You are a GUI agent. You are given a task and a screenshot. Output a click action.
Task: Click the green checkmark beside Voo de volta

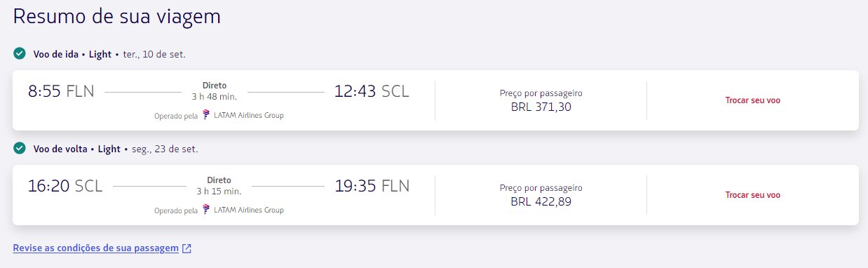click(x=20, y=149)
